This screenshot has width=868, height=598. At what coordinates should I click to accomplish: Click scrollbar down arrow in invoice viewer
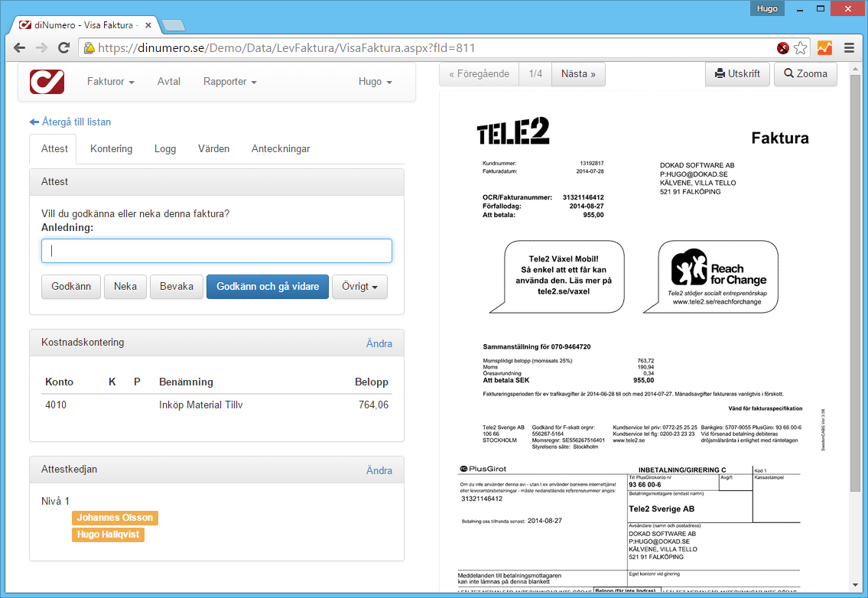pyautogui.click(x=855, y=585)
